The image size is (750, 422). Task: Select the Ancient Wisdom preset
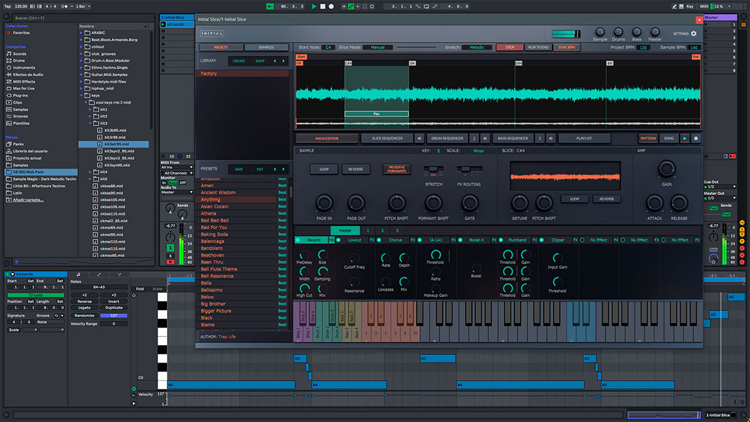point(220,192)
